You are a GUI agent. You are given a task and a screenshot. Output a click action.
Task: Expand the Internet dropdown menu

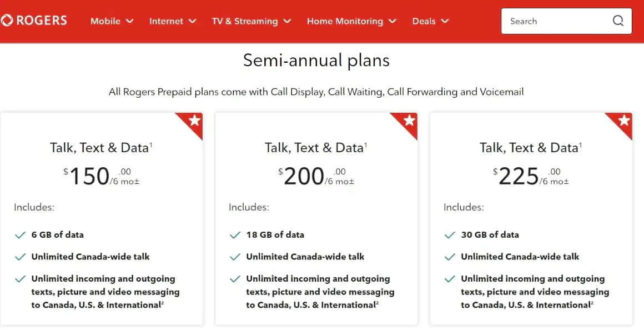pyautogui.click(x=173, y=21)
